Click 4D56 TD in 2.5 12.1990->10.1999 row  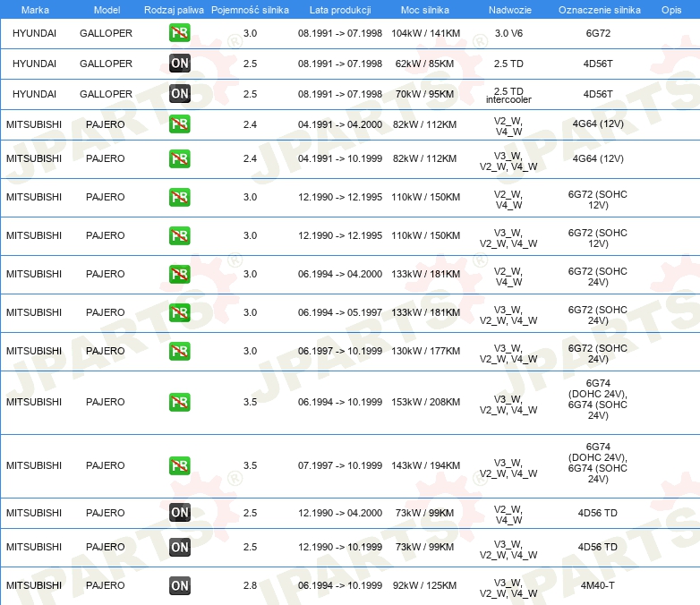click(x=597, y=547)
